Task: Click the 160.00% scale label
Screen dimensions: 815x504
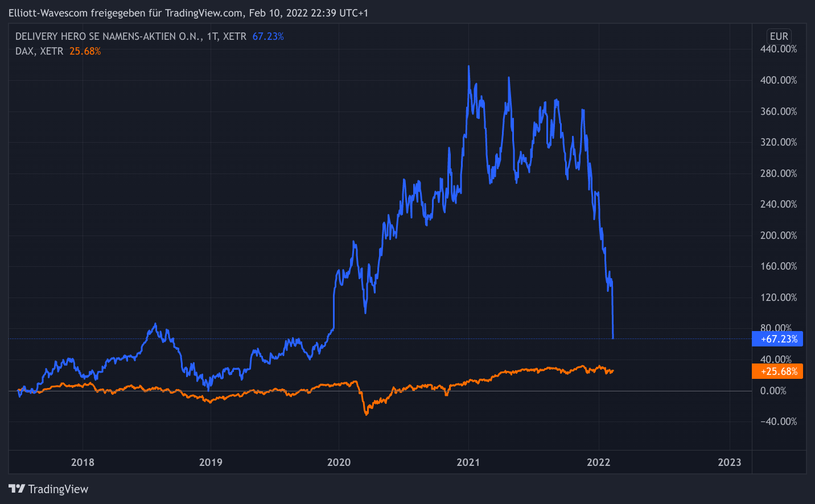Action: (779, 266)
